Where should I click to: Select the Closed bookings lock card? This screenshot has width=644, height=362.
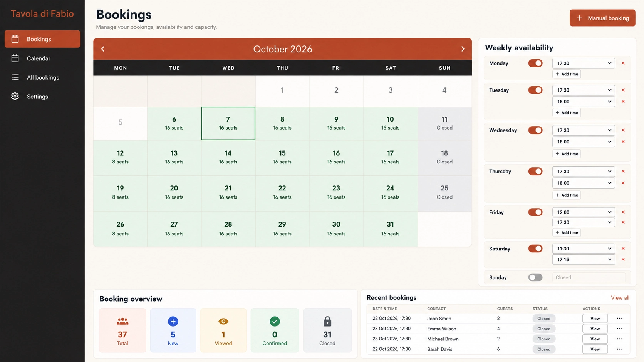click(327, 330)
